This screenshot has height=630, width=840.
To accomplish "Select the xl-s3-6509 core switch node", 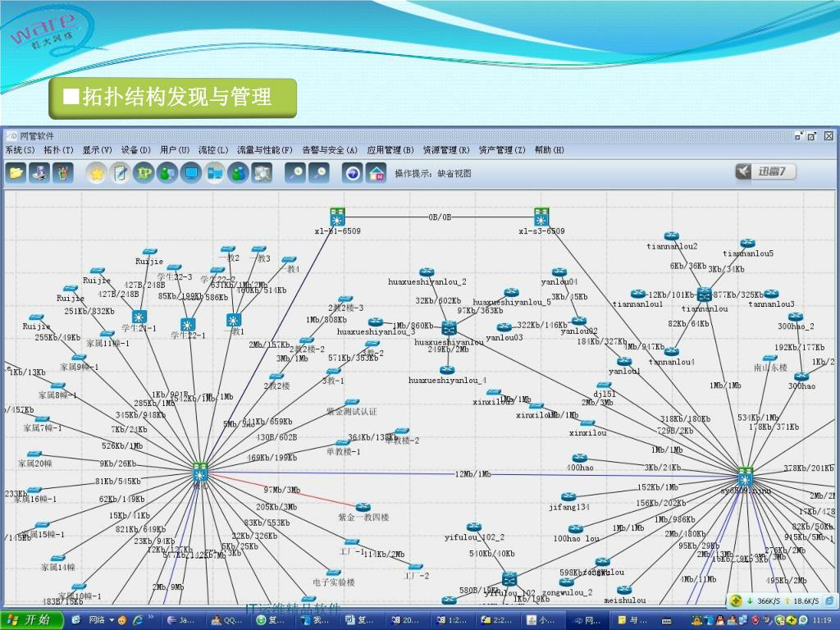I will click(x=541, y=217).
